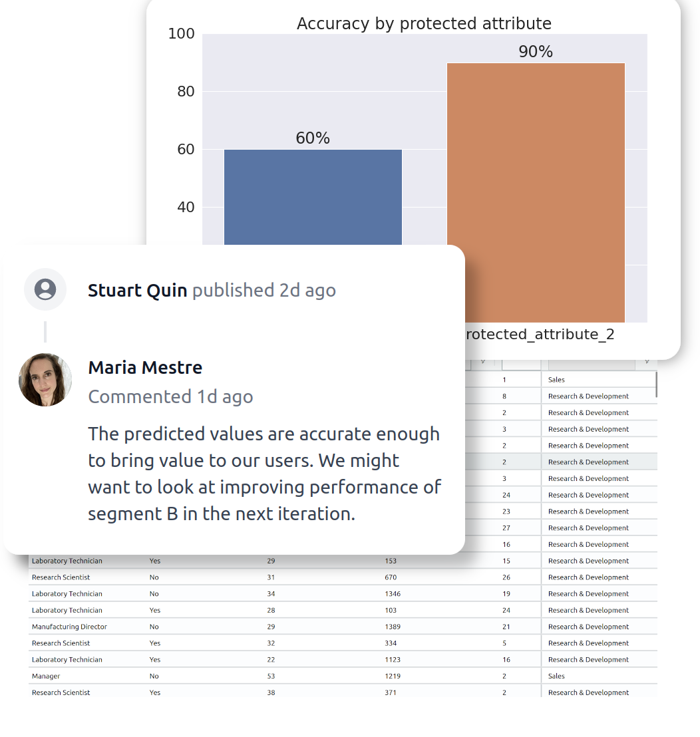This screenshot has width=700, height=737.
Task: Open the filter arrow left of number column
Action: pyautogui.click(x=483, y=363)
